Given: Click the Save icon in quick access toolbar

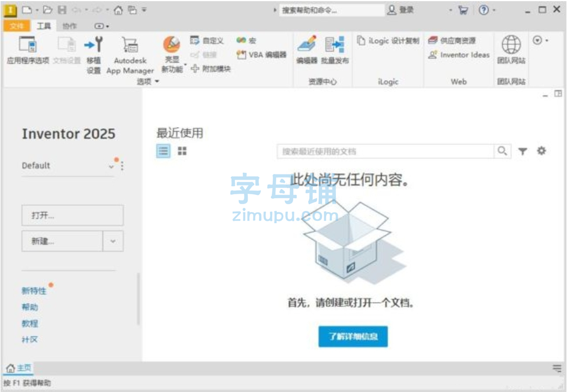Looking at the screenshot, I should 62,10.
